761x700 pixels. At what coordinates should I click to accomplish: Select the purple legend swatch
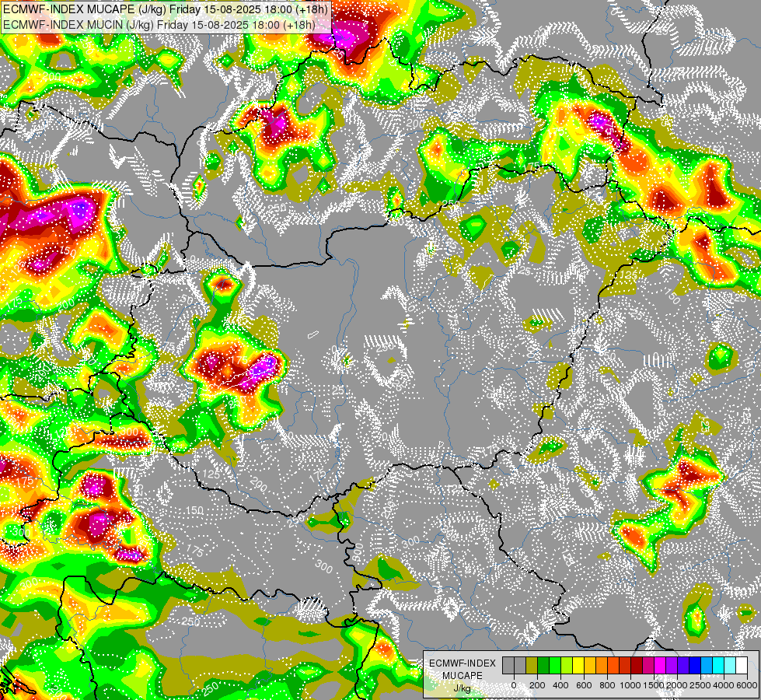click(x=672, y=665)
